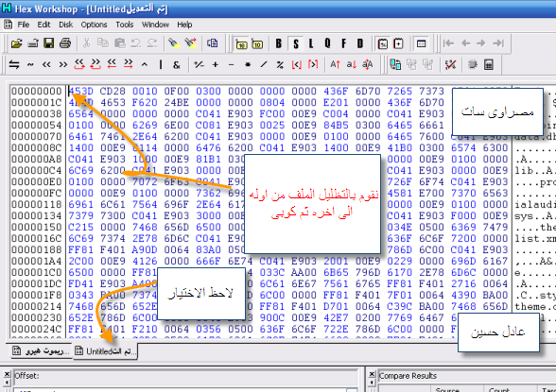The image size is (556, 392).
Task: Open the Options menu
Action: coord(94,25)
